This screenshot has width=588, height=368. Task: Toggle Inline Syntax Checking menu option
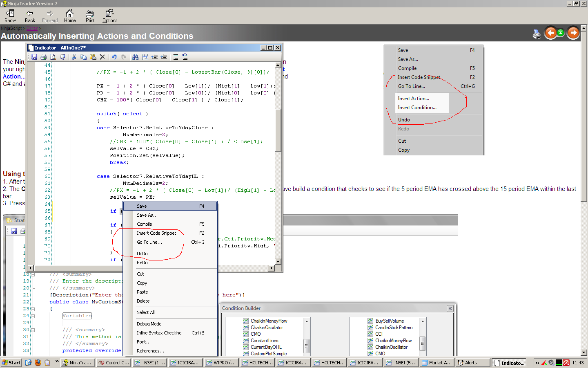point(159,333)
